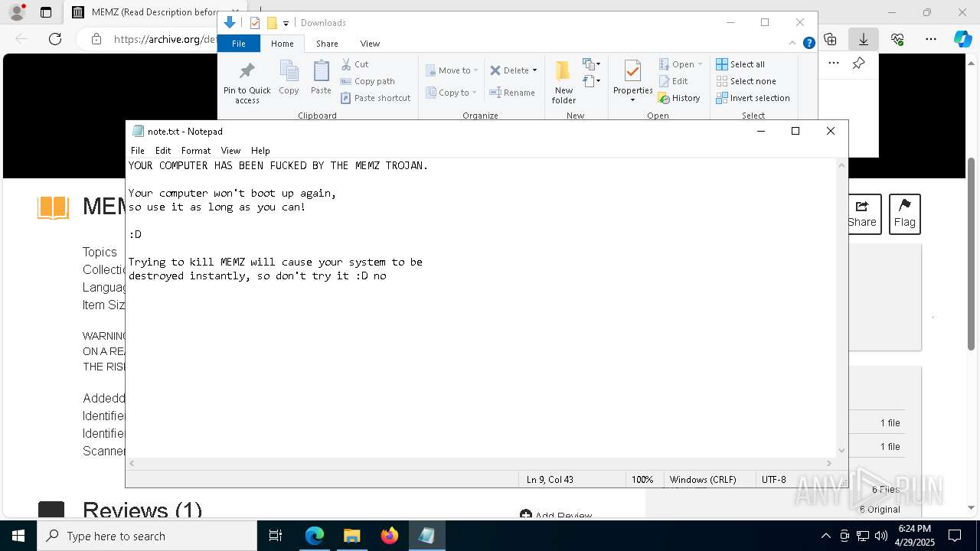Click the Edge browser Refresh button

point(55,39)
